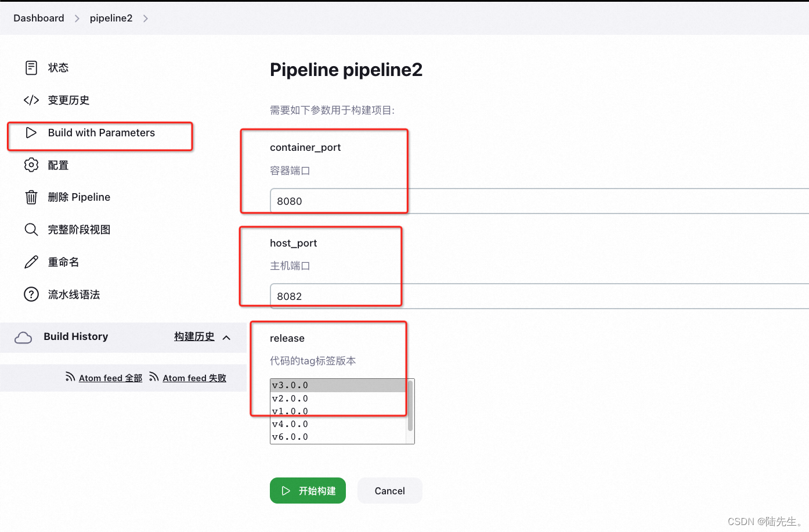Click the Build with Parameters play icon

[x=31, y=133]
